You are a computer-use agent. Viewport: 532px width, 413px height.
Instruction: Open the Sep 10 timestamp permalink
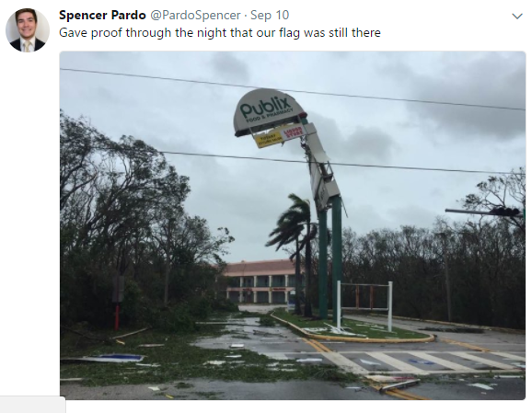270,16
